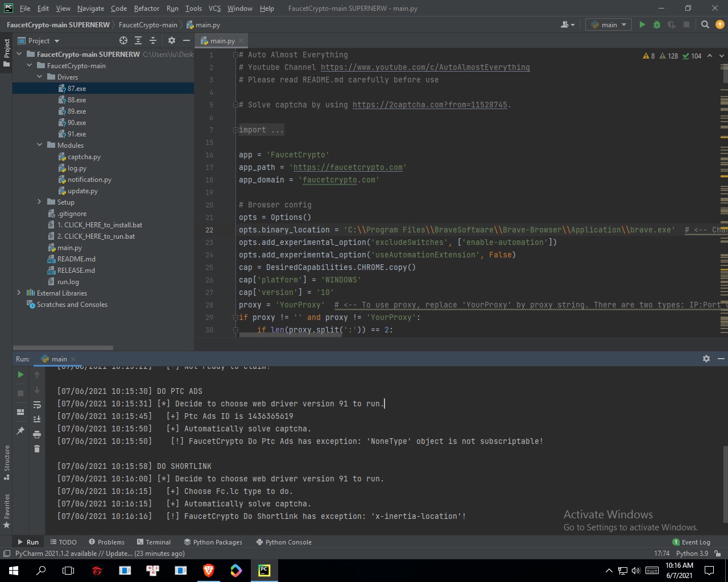Select 91.exe in Drivers folder

pyautogui.click(x=76, y=134)
